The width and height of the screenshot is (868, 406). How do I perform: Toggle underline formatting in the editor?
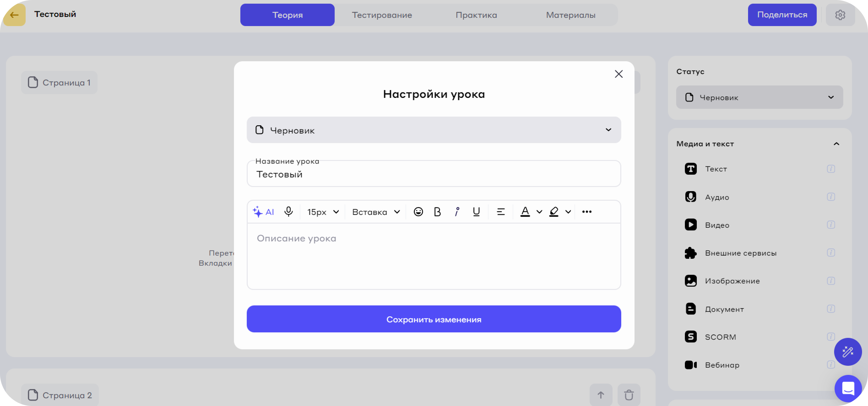coord(476,212)
